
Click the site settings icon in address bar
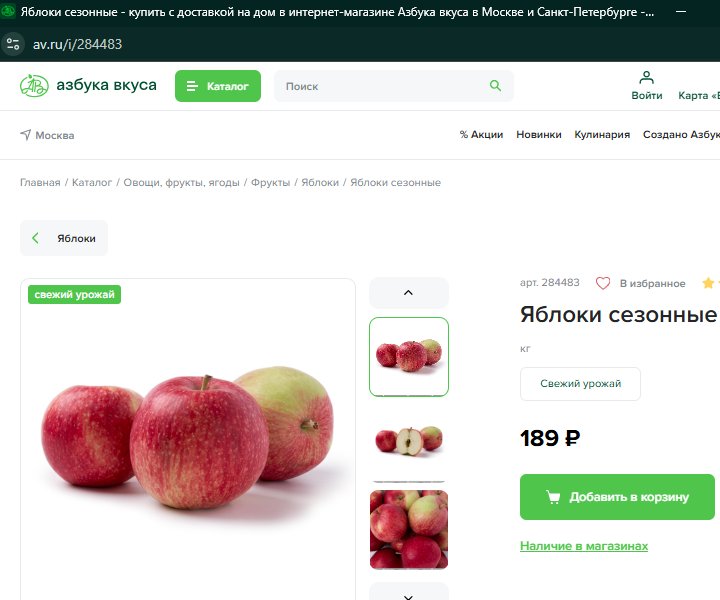pos(13,44)
